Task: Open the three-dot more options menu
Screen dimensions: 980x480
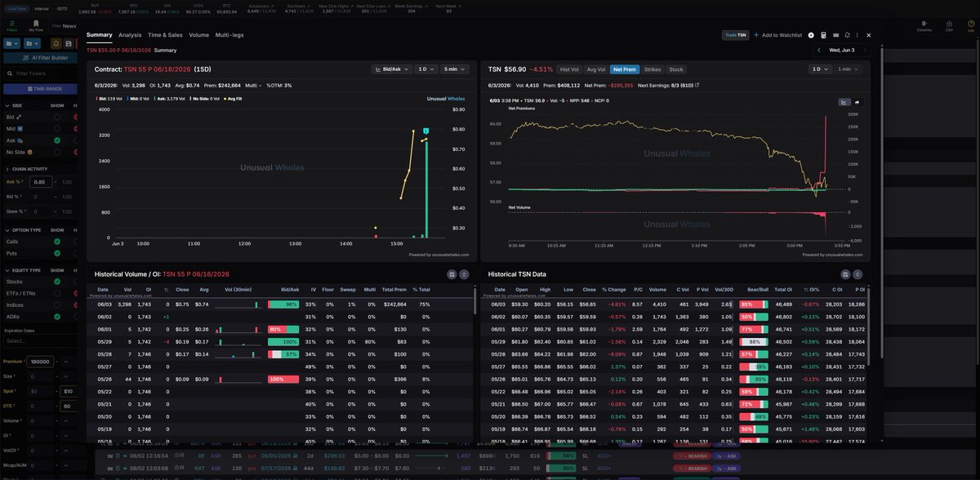Action: 857,35
